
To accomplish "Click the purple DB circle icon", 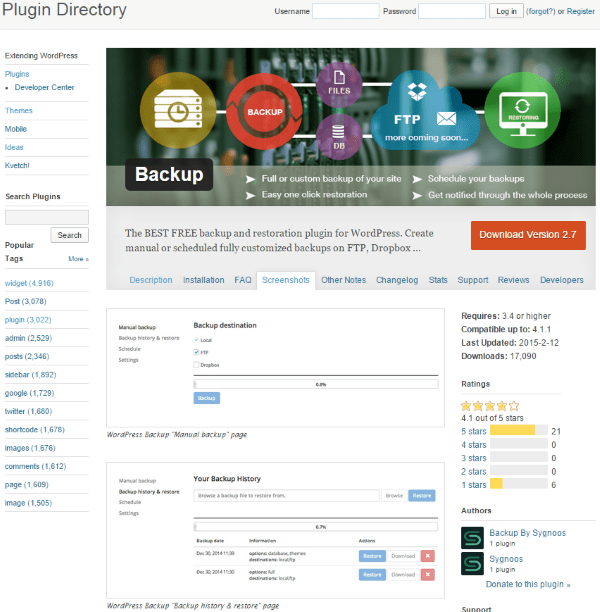I will click(339, 137).
